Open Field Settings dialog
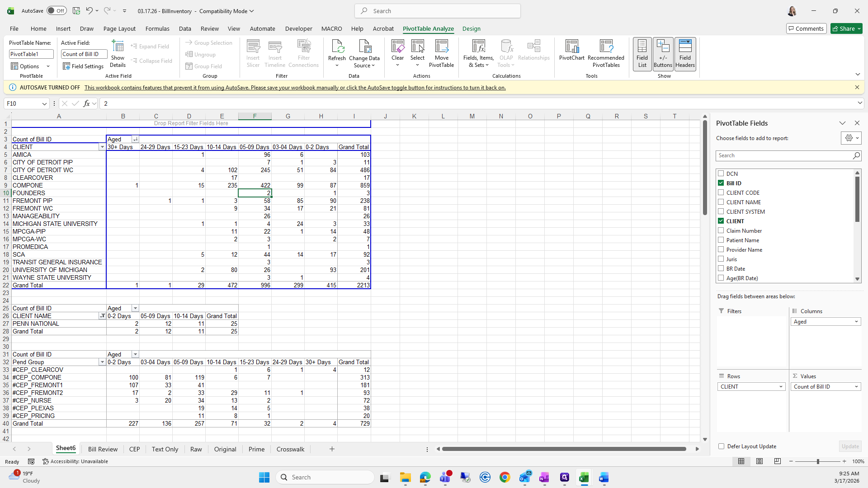 tap(83, 66)
